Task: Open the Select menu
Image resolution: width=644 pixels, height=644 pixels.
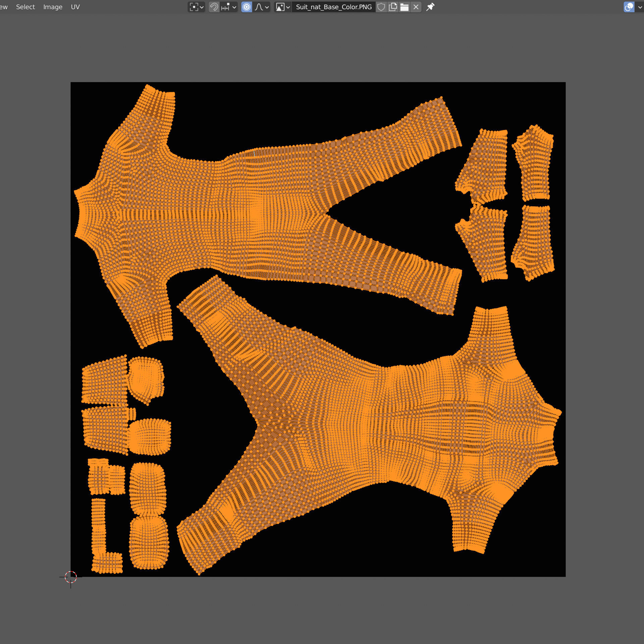Action: (25, 7)
